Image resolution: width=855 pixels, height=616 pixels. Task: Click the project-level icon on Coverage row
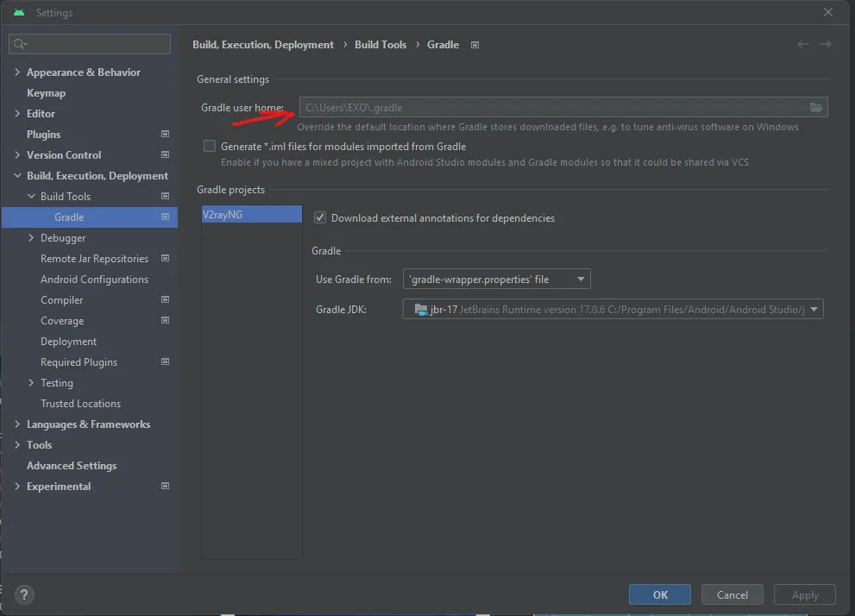[x=166, y=321]
